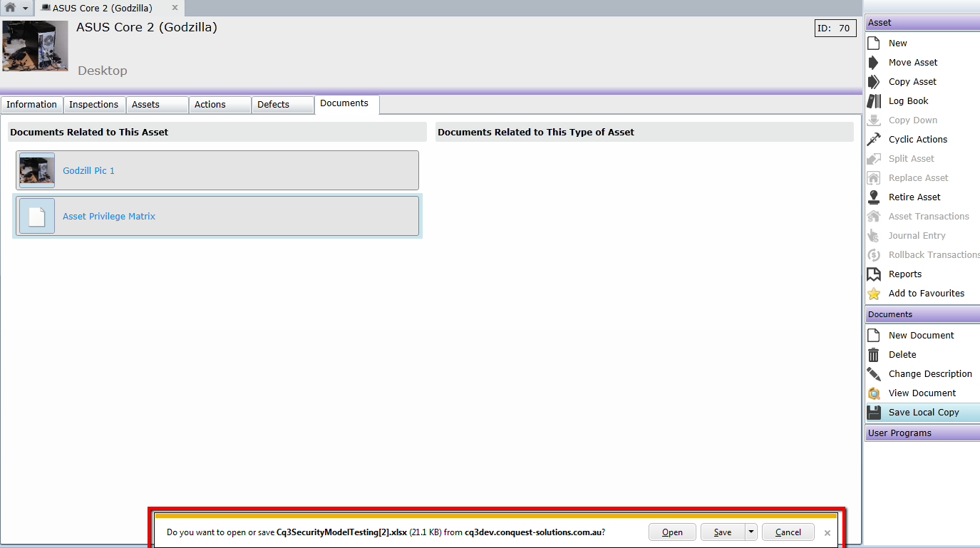Click the Asset Privilege Matrix file icon
Image resolution: width=980 pixels, height=548 pixels.
tap(37, 216)
